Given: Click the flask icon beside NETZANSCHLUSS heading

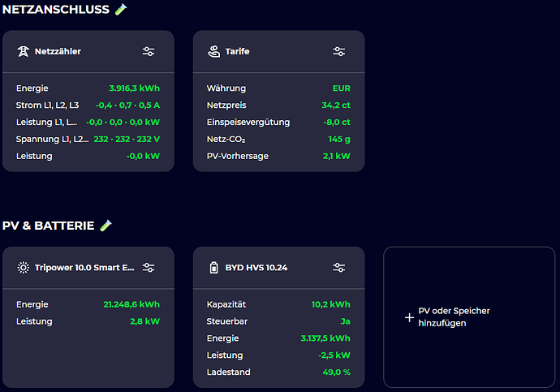Looking at the screenshot, I should 121,9.
